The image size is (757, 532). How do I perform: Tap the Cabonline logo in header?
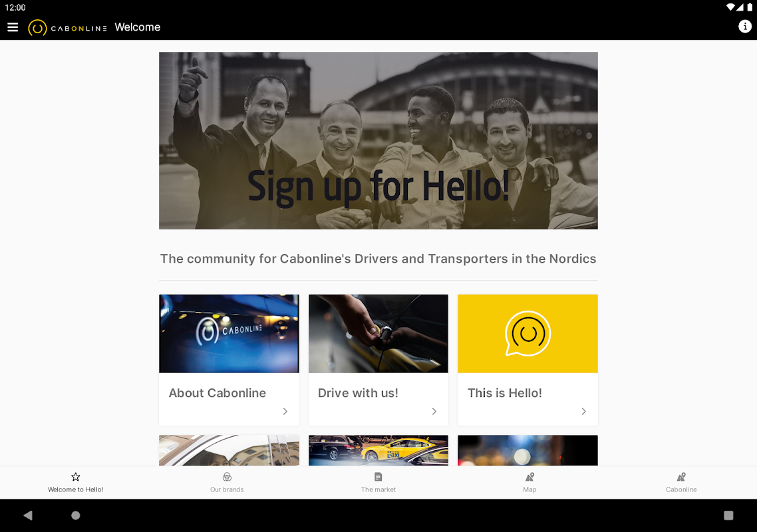pos(67,28)
